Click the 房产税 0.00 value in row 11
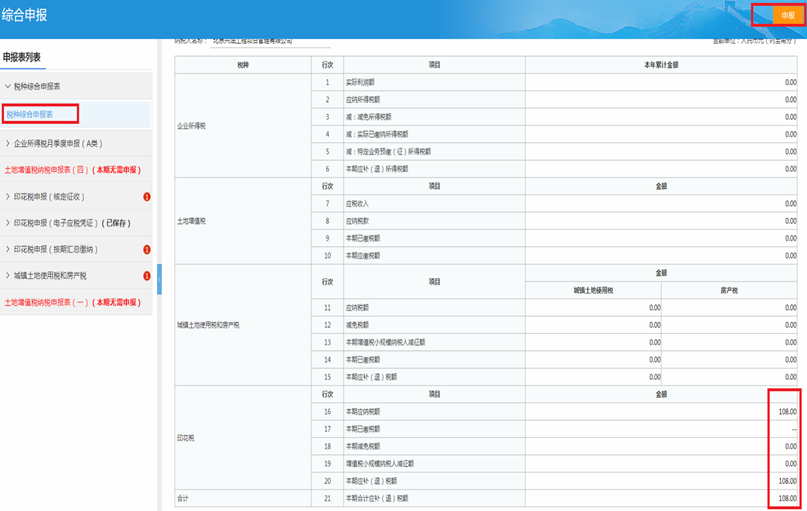Viewport: 807px width, 511px height. point(791,308)
